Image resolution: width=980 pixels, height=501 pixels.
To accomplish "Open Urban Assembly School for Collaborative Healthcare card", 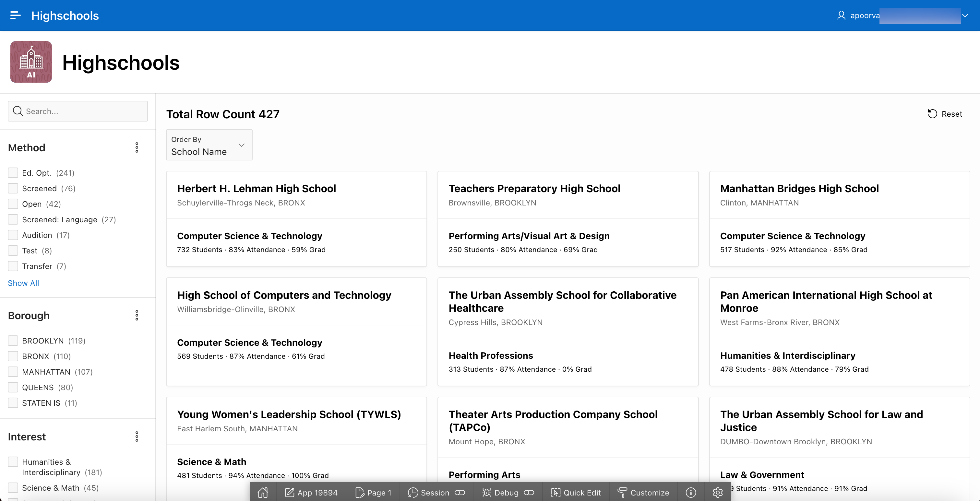I will [x=568, y=332].
